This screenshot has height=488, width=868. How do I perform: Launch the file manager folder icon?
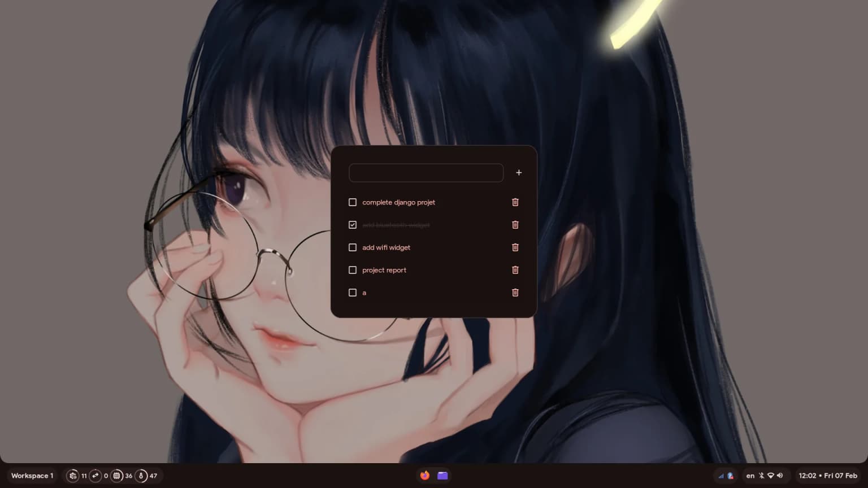tap(443, 476)
